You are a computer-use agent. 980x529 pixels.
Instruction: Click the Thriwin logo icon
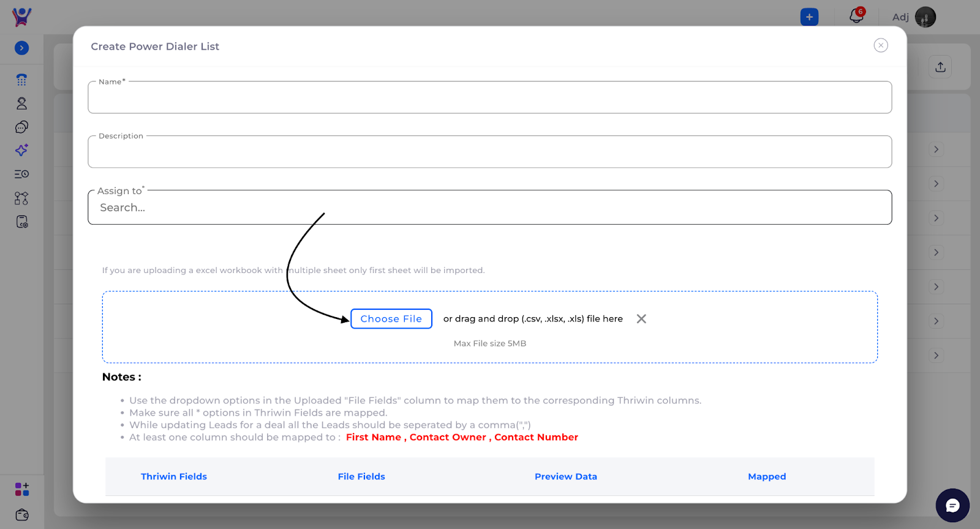(21, 17)
